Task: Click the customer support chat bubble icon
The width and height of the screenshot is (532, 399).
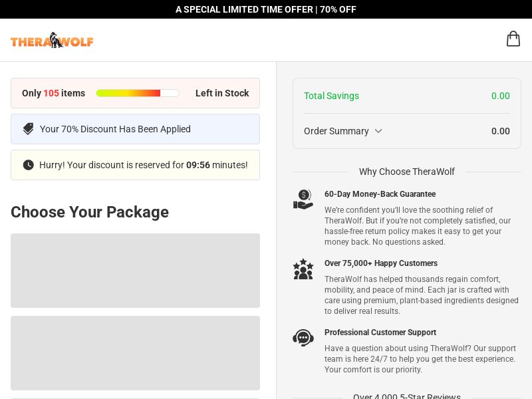Action: pyautogui.click(x=303, y=338)
